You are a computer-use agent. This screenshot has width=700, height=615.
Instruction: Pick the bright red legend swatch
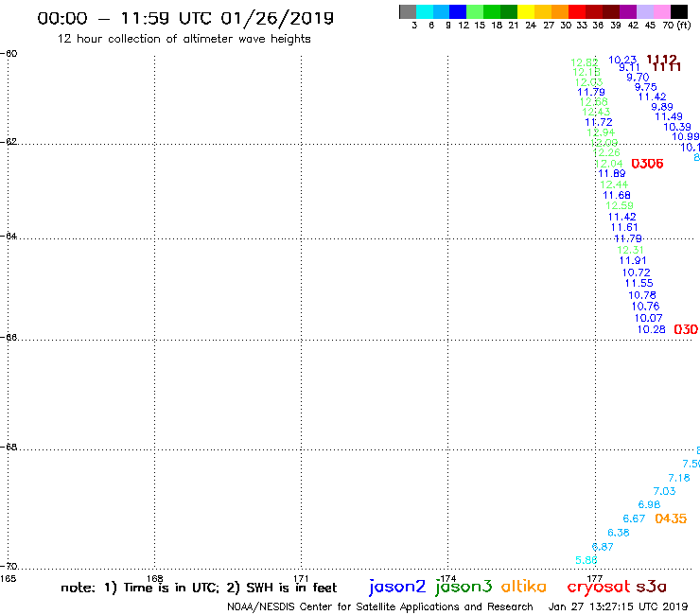[x=577, y=11]
